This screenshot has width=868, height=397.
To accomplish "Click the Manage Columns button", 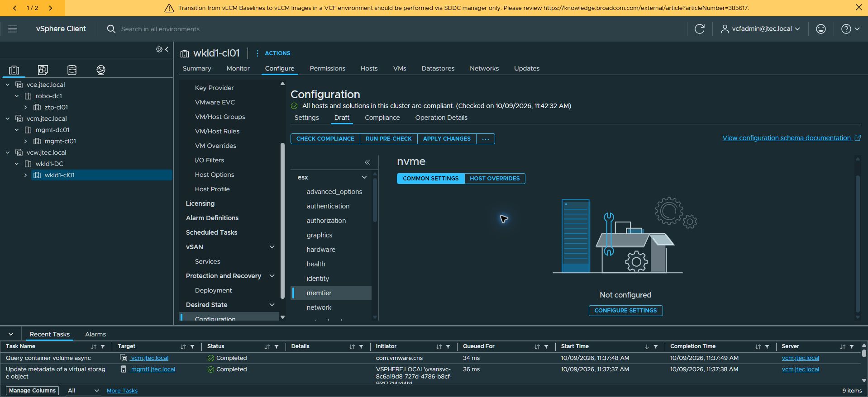I will pyautogui.click(x=33, y=391).
